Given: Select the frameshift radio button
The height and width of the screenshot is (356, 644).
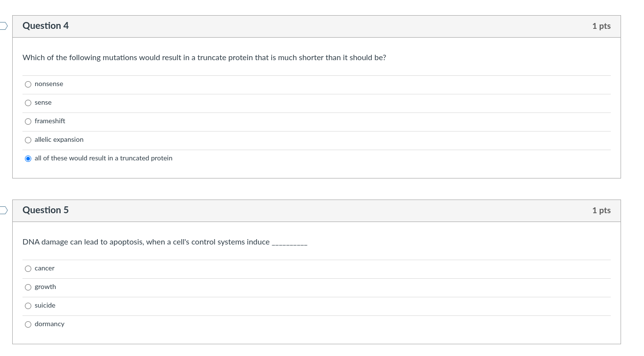Looking at the screenshot, I should pyautogui.click(x=28, y=121).
